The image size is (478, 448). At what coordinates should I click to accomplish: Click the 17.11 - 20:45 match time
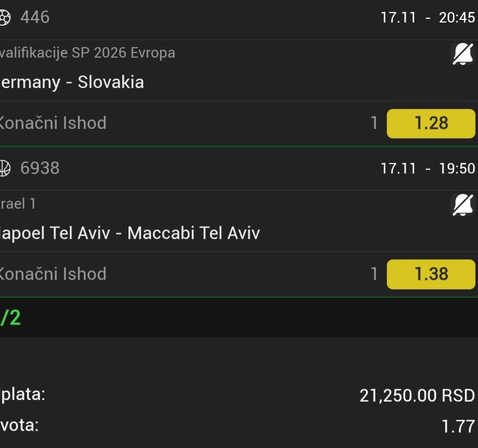tap(428, 18)
